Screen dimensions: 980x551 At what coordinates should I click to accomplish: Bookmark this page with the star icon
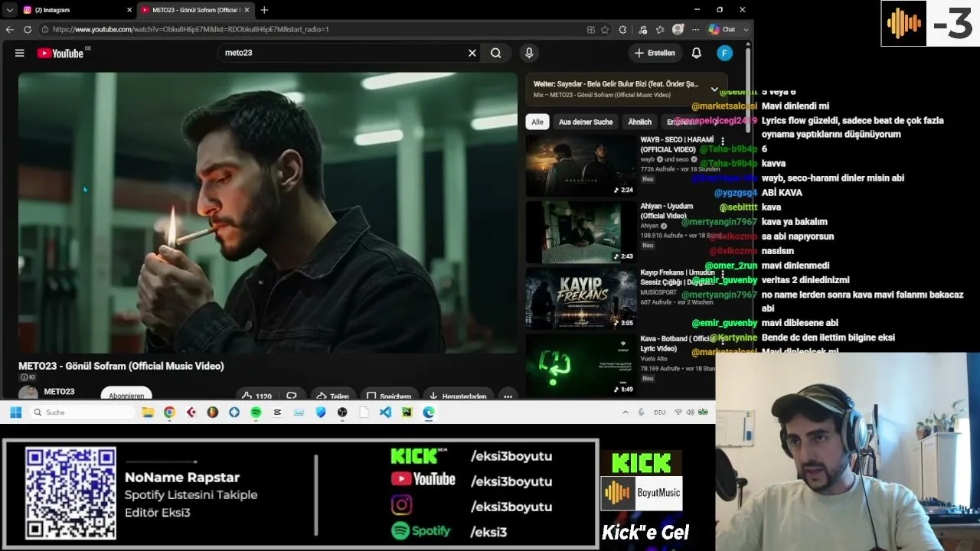tap(605, 29)
